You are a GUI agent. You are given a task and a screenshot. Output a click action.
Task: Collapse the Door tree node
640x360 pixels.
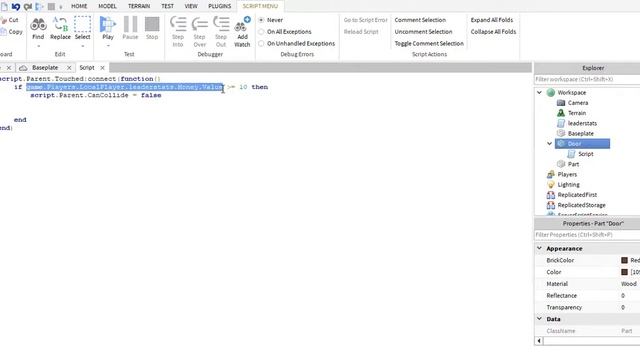[550, 144]
